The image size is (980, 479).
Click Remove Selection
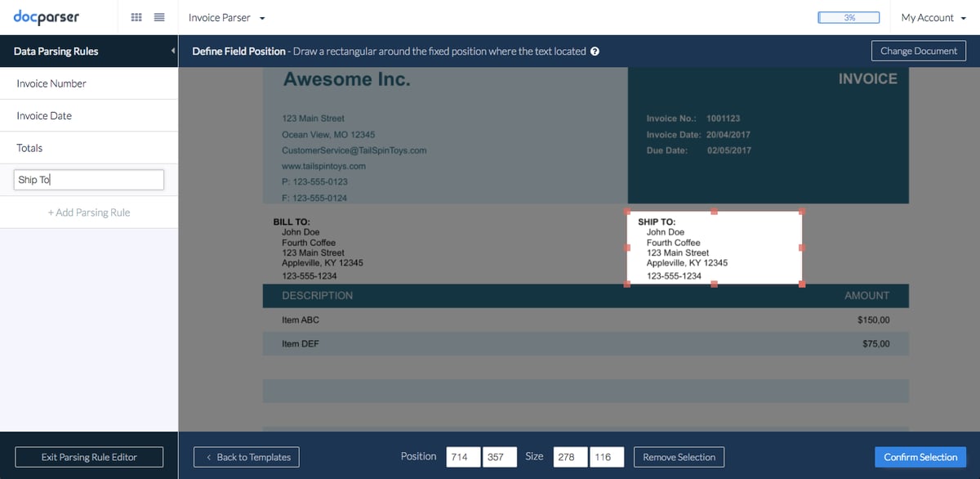coord(679,457)
